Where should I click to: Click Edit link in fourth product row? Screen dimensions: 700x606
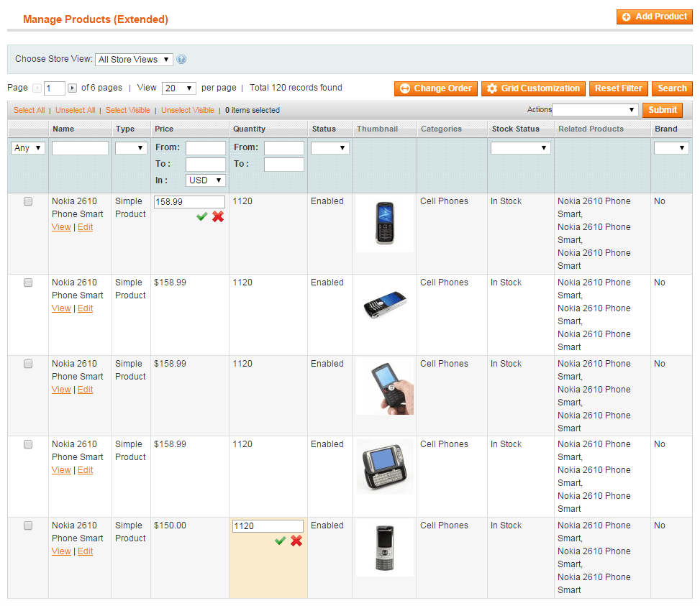click(x=86, y=470)
